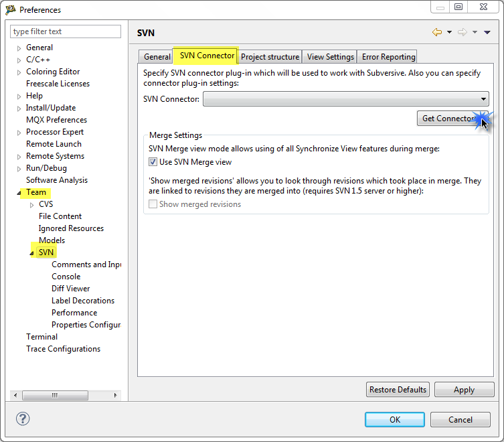
Task: Click the type filter text field
Action: pos(66,31)
